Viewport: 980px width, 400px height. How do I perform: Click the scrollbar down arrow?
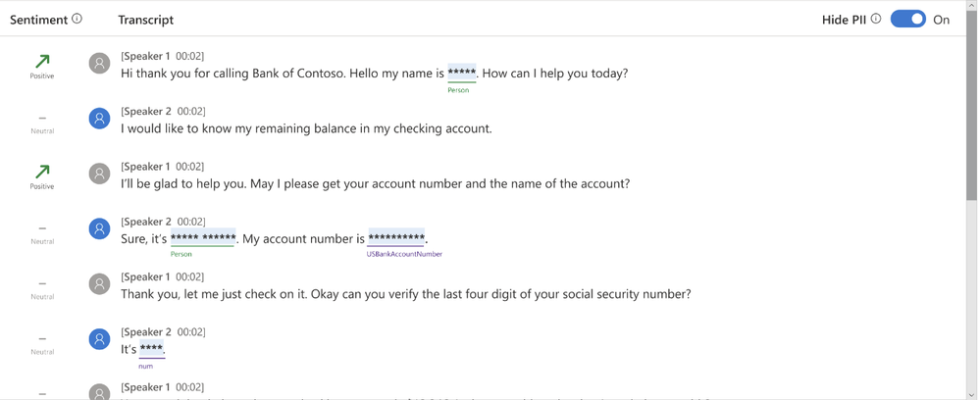pyautogui.click(x=972, y=394)
